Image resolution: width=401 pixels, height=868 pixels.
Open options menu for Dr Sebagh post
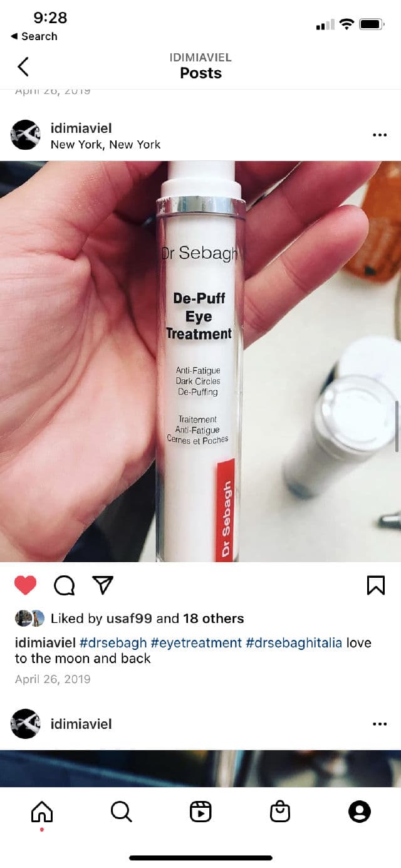click(380, 135)
